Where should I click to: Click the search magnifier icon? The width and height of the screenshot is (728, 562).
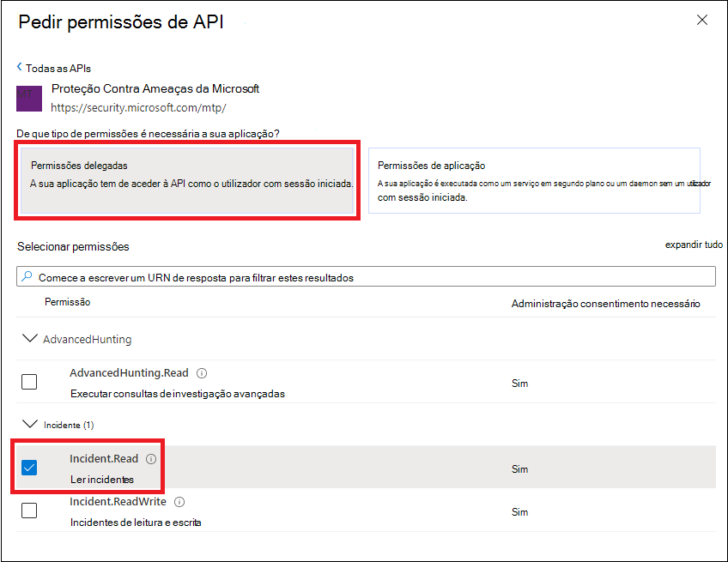(x=27, y=276)
